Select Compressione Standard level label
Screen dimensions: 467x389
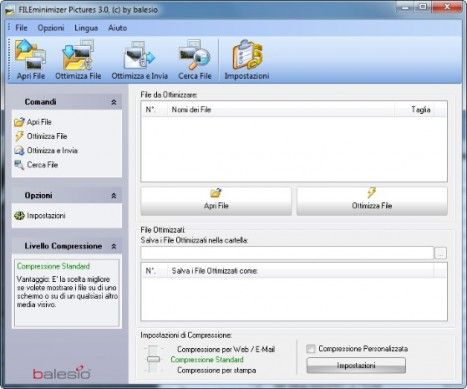207,360
